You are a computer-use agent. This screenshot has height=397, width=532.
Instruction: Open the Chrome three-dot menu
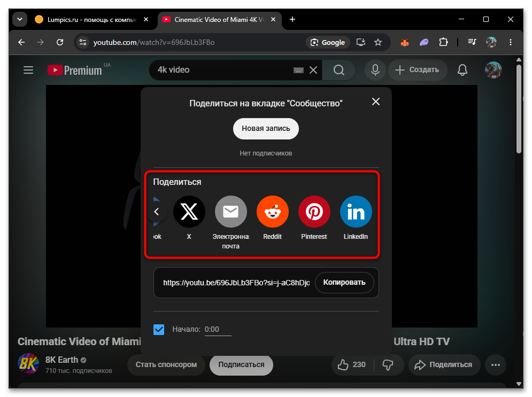[x=510, y=42]
